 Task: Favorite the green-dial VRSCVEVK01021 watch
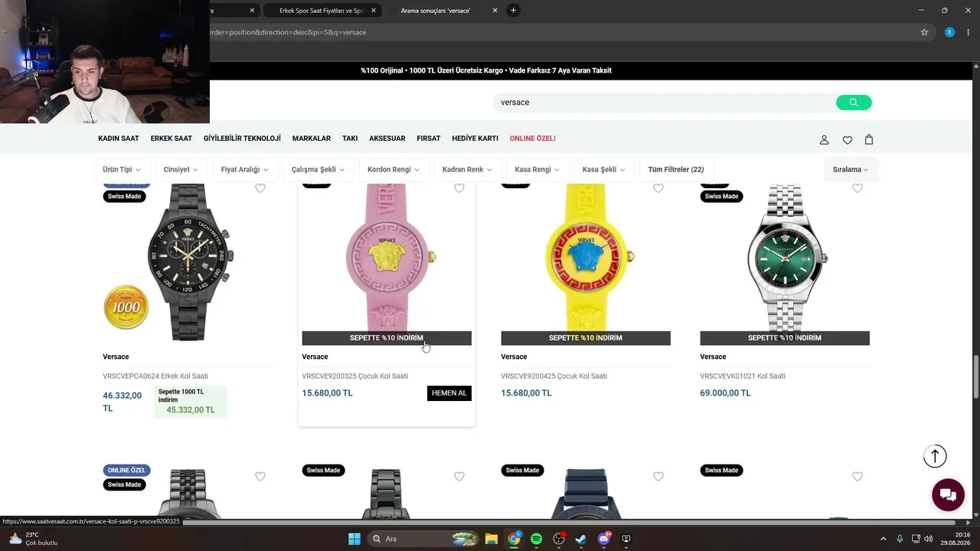click(x=857, y=188)
